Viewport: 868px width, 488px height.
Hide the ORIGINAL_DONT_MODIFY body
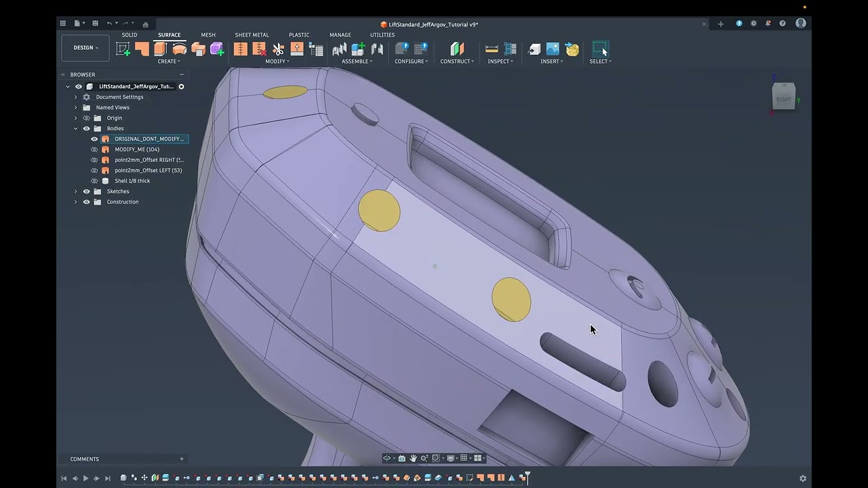coord(94,139)
